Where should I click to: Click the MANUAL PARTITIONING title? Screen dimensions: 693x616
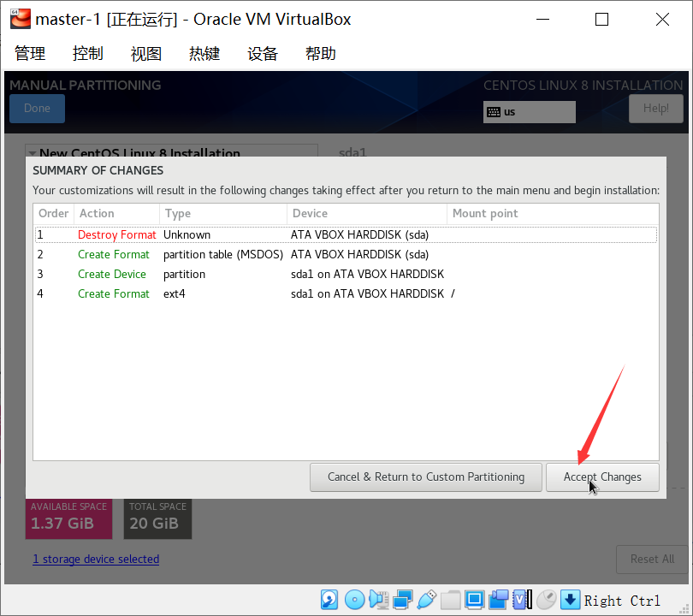tap(86, 85)
